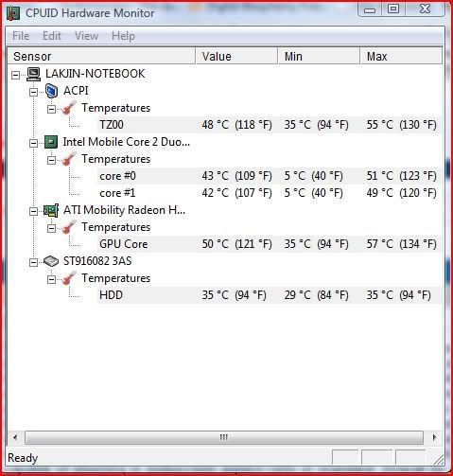Image resolution: width=453 pixels, height=476 pixels.
Task: Collapse the ST916082 3AS Temperatures node
Action: (51, 279)
